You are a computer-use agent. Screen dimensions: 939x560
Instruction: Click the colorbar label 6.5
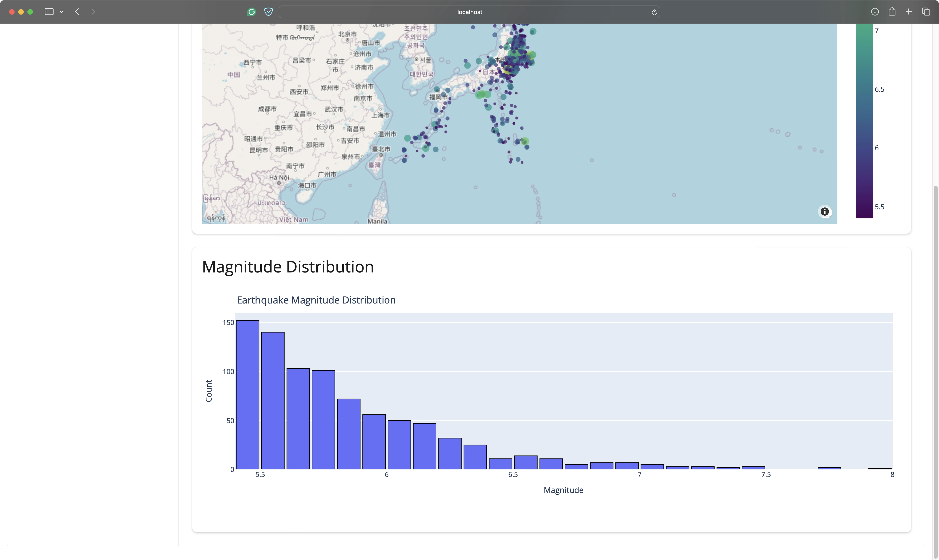879,89
